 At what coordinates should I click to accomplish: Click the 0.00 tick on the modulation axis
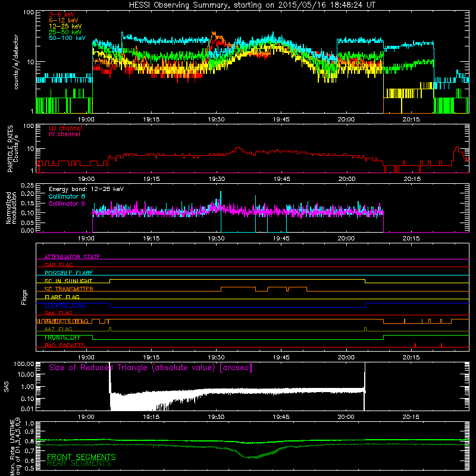click(x=27, y=230)
